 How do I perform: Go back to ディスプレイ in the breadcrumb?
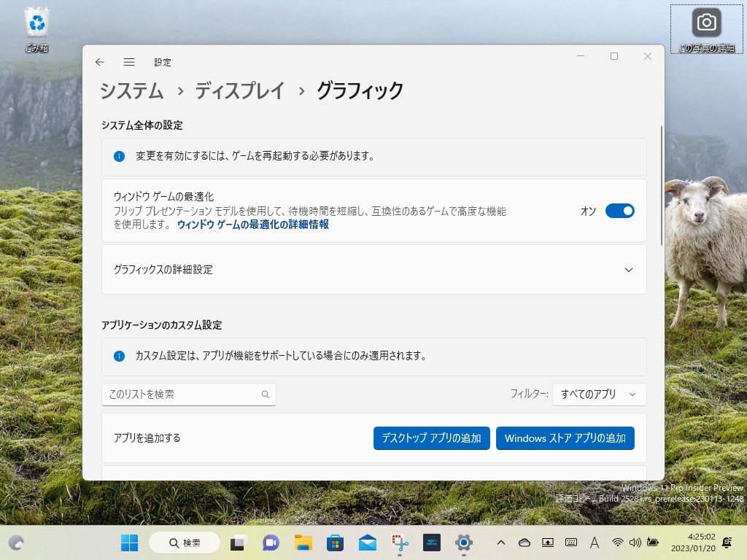(241, 92)
